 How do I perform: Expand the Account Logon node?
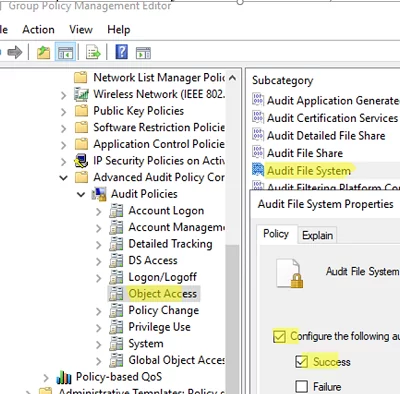(98, 212)
